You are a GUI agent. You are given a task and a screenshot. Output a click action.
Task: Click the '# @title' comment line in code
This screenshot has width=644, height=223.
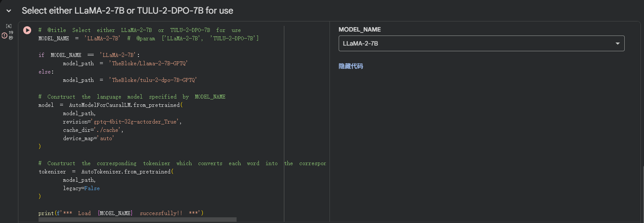[x=140, y=30]
